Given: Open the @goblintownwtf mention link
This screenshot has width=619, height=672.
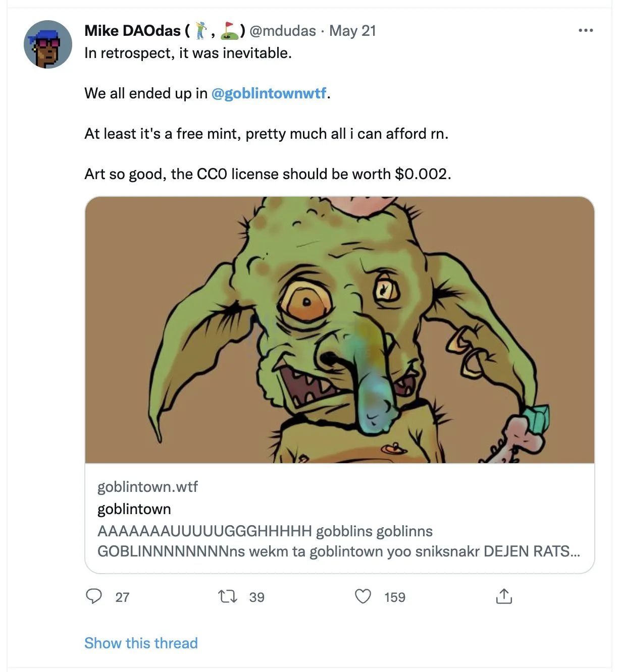Looking at the screenshot, I should (269, 93).
